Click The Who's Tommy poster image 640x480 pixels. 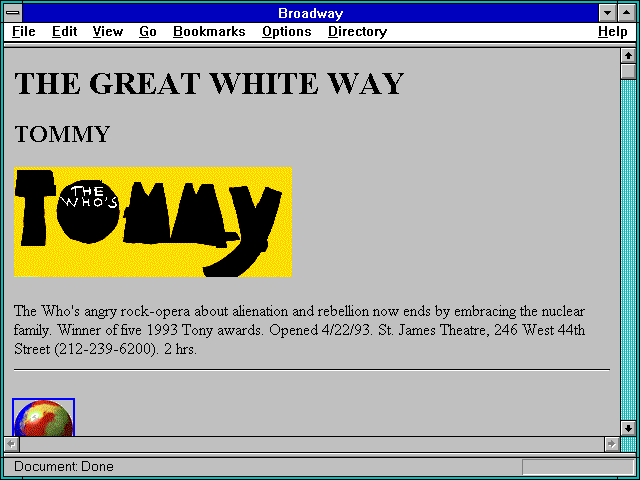coord(153,222)
